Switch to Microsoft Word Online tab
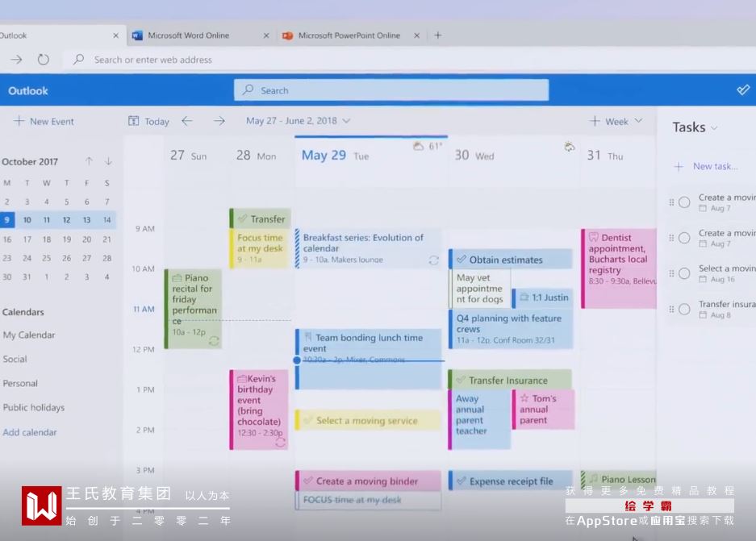The width and height of the screenshot is (756, 541). pyautogui.click(x=202, y=35)
